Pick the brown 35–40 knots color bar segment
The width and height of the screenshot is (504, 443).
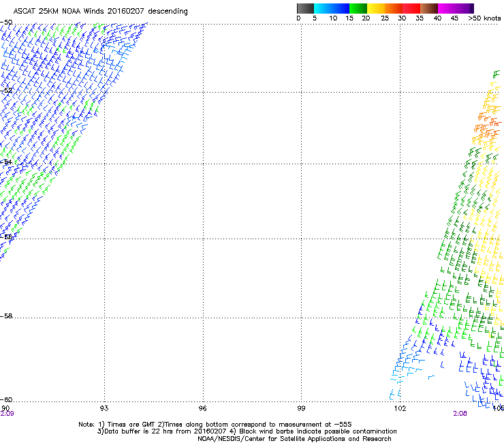(429, 8)
